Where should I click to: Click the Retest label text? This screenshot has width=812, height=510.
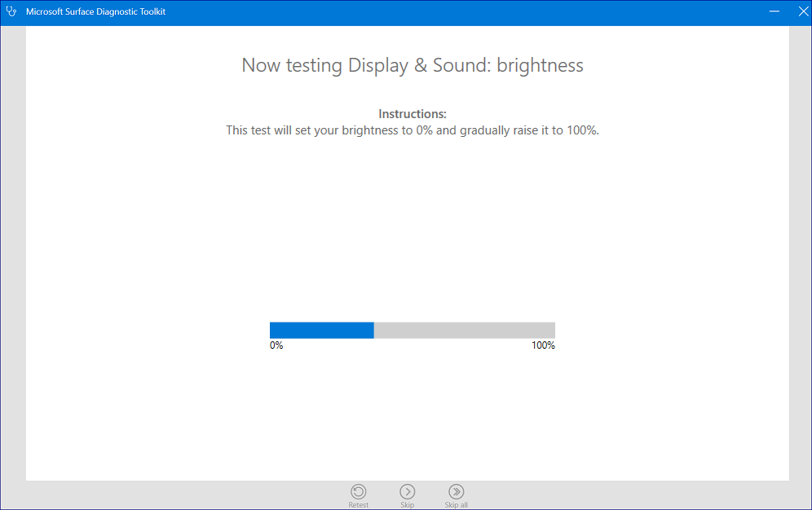coord(359,504)
